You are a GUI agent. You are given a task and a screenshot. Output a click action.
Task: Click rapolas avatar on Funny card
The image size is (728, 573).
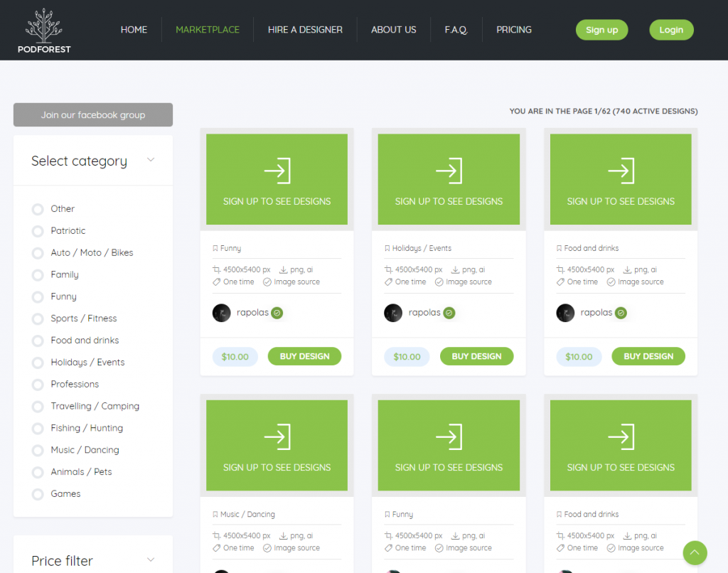coord(222,313)
